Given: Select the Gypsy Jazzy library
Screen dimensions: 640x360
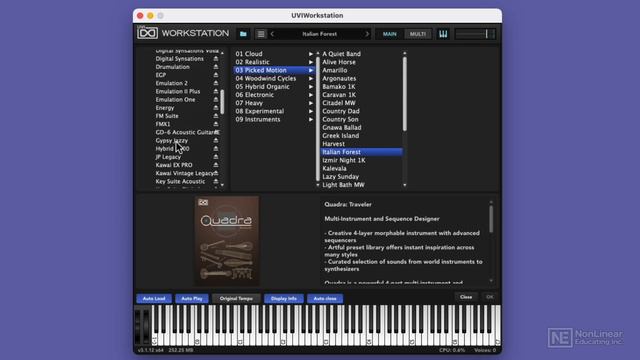Looking at the screenshot, I should tap(171, 140).
